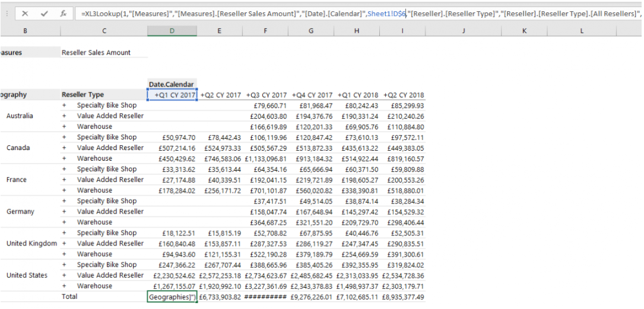This screenshot has width=644, height=309.
Task: Click the Germany geography label
Action: pos(19,212)
